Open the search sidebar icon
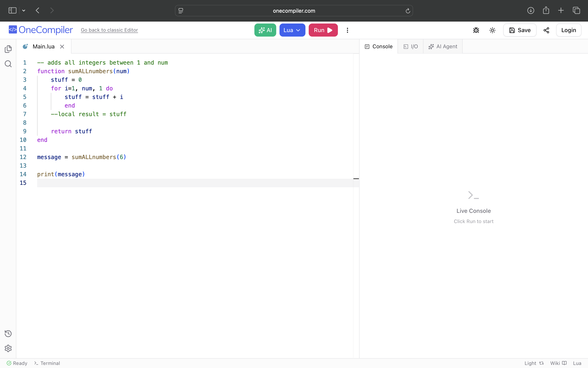Screen dimensions: 588x368 coord(8,64)
